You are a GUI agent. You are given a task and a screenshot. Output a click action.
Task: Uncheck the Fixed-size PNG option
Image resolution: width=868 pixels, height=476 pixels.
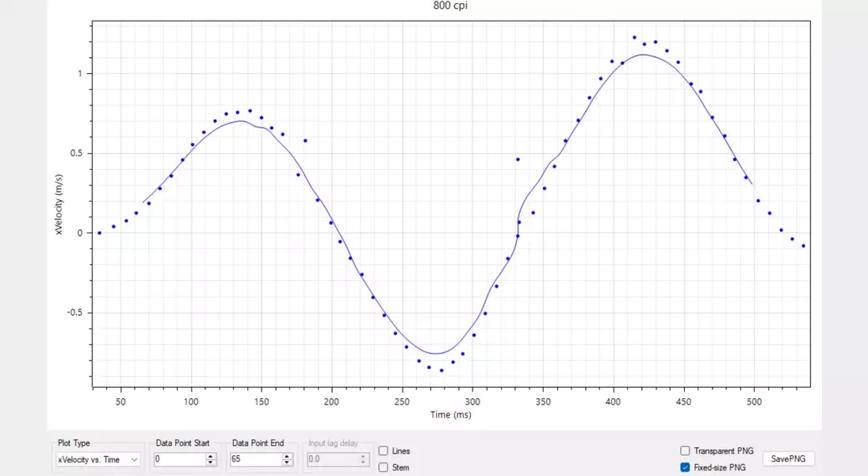point(685,467)
